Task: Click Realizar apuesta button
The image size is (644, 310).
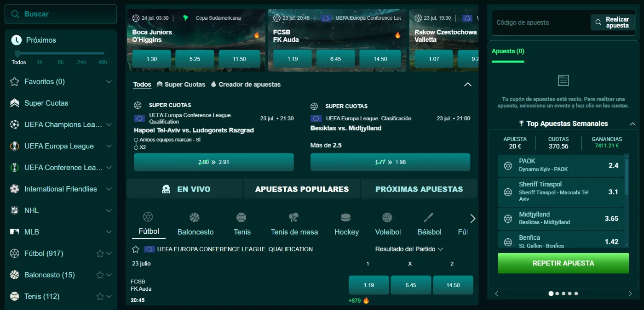Action: click(x=612, y=22)
